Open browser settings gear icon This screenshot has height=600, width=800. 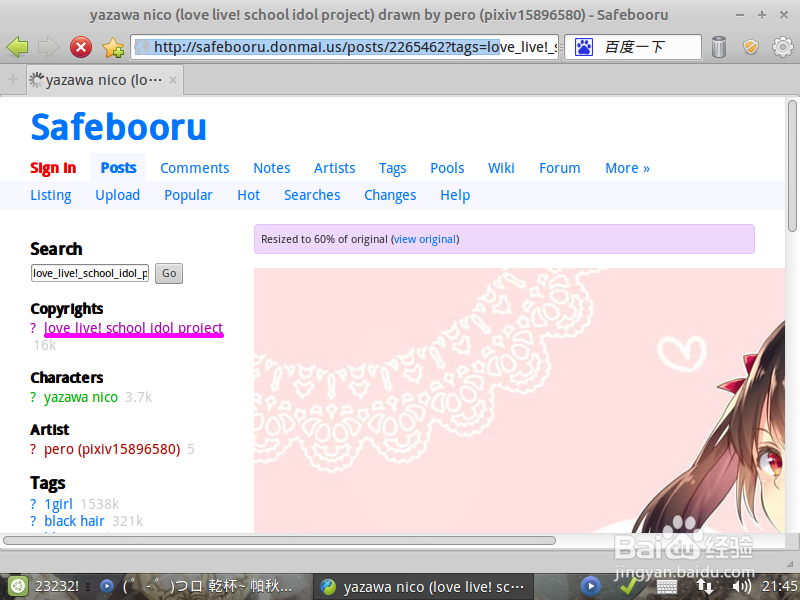[x=782, y=47]
